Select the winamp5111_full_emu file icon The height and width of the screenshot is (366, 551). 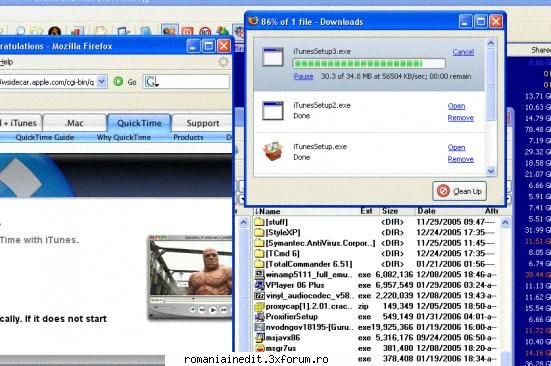(x=259, y=274)
